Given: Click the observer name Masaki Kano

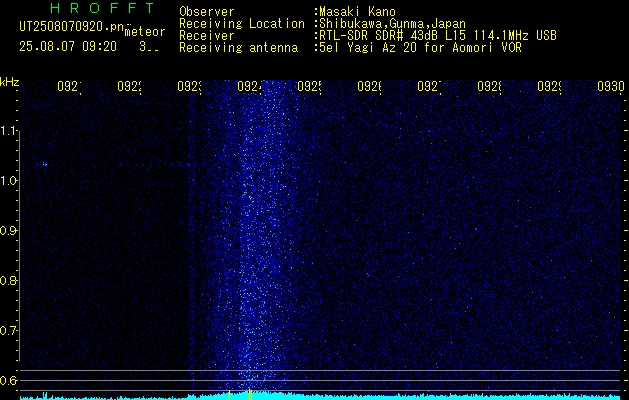Looking at the screenshot, I should [357, 12].
